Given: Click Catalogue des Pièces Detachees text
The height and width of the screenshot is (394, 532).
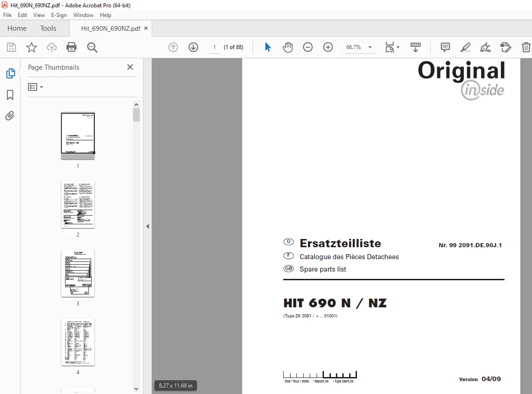Looking at the screenshot, I should [349, 257].
